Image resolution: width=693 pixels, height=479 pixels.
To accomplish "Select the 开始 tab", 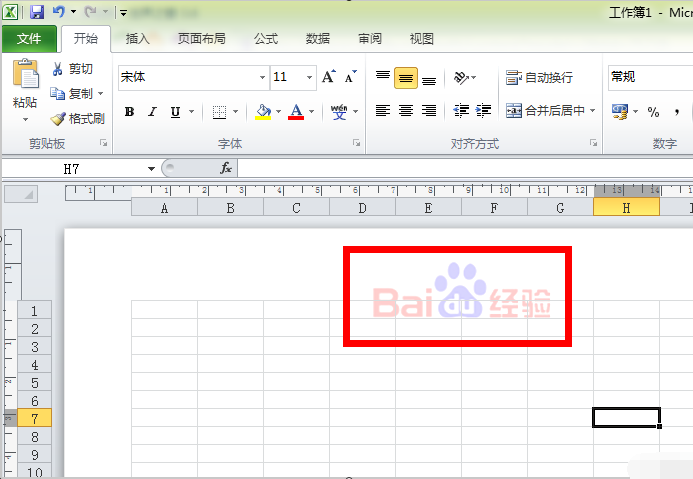I will pos(86,39).
